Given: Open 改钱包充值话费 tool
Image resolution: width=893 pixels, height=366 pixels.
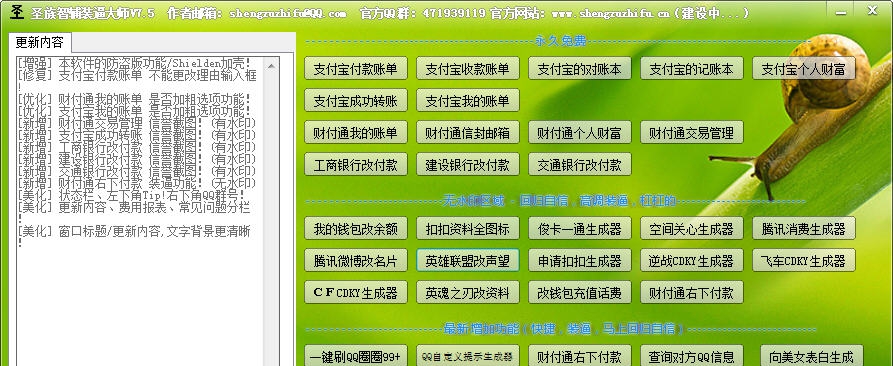Looking at the screenshot, I should pos(580,292).
